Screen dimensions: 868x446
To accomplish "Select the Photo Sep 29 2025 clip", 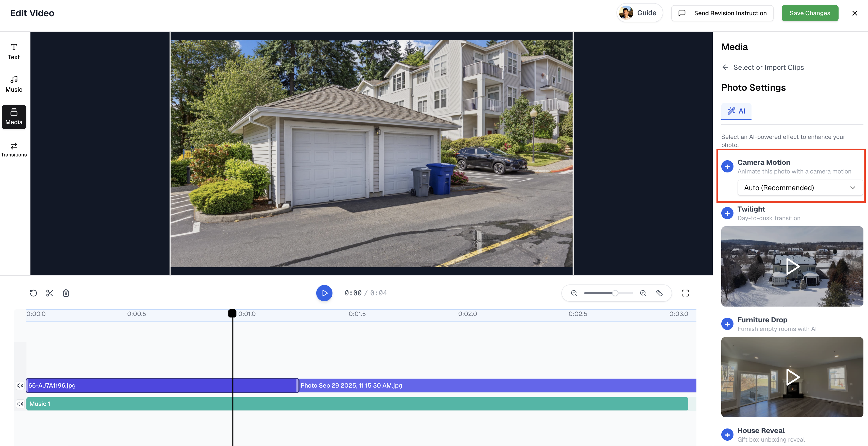I will [x=498, y=385].
